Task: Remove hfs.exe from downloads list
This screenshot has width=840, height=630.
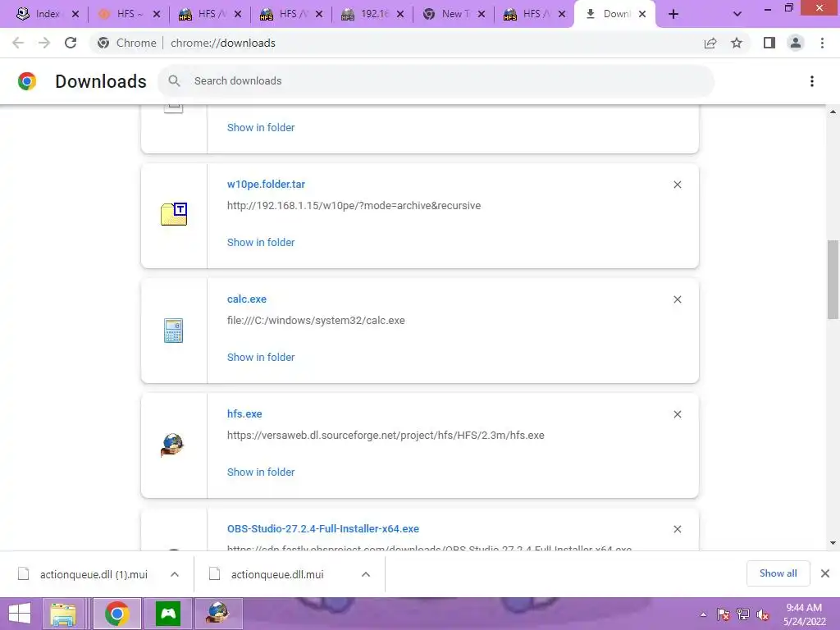Action: coord(677,414)
